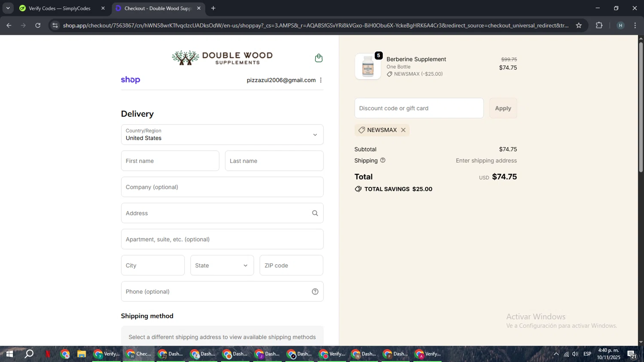Viewport: 644px width, 362px height.
Task: Click the Company (optional) field
Action: coord(222,187)
